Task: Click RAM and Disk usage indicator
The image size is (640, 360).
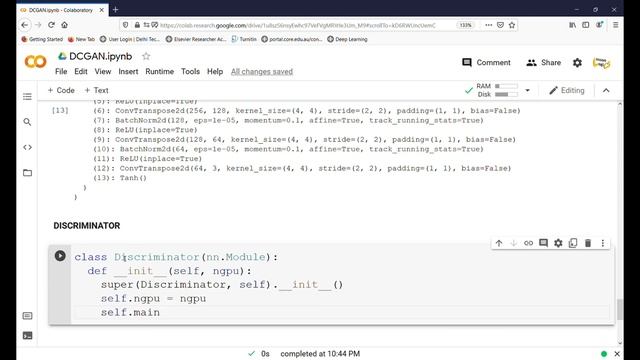Action: coord(497,90)
